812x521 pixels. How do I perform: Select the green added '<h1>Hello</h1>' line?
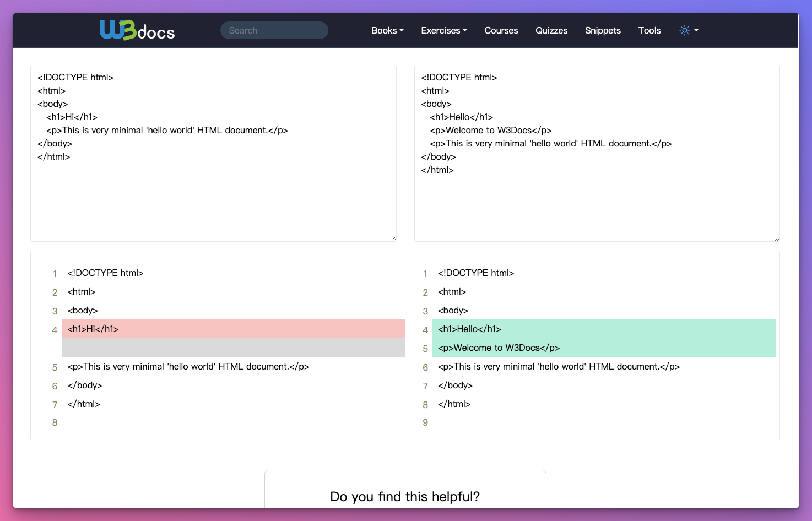[604, 329]
